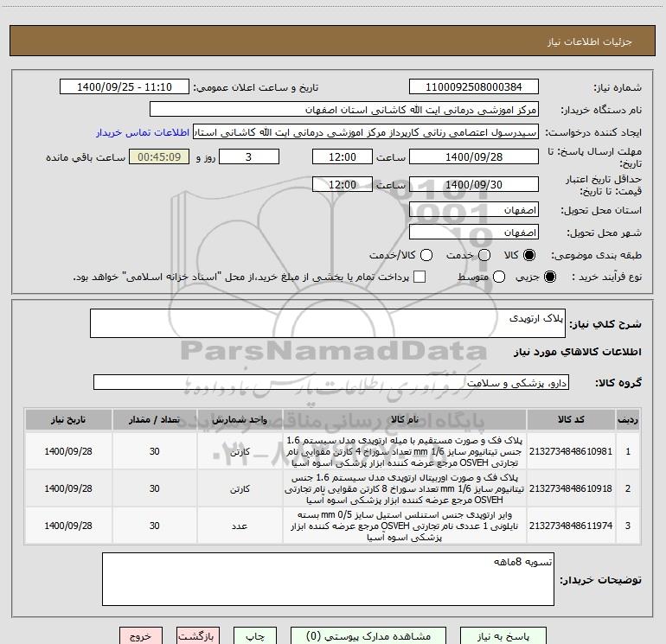Screen dimensions: 666x644
Task: Select the جزیی purchase type radio
Action: point(550,277)
